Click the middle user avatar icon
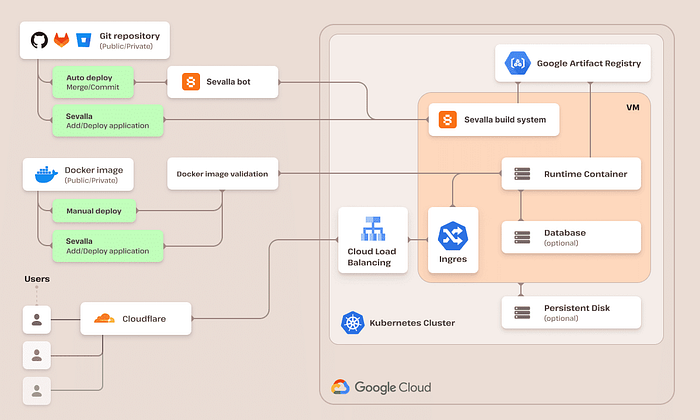 pos(37,355)
